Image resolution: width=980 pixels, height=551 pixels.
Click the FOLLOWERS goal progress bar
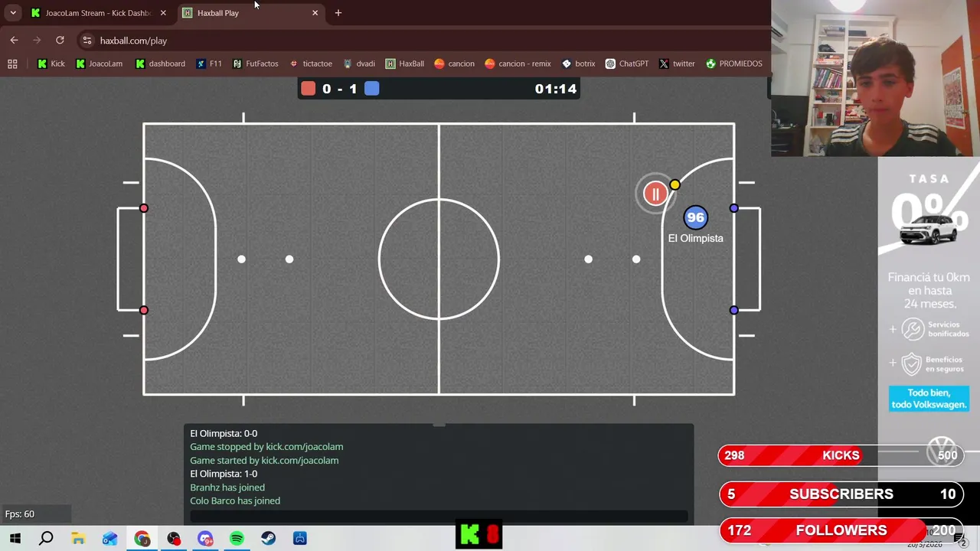click(x=841, y=530)
